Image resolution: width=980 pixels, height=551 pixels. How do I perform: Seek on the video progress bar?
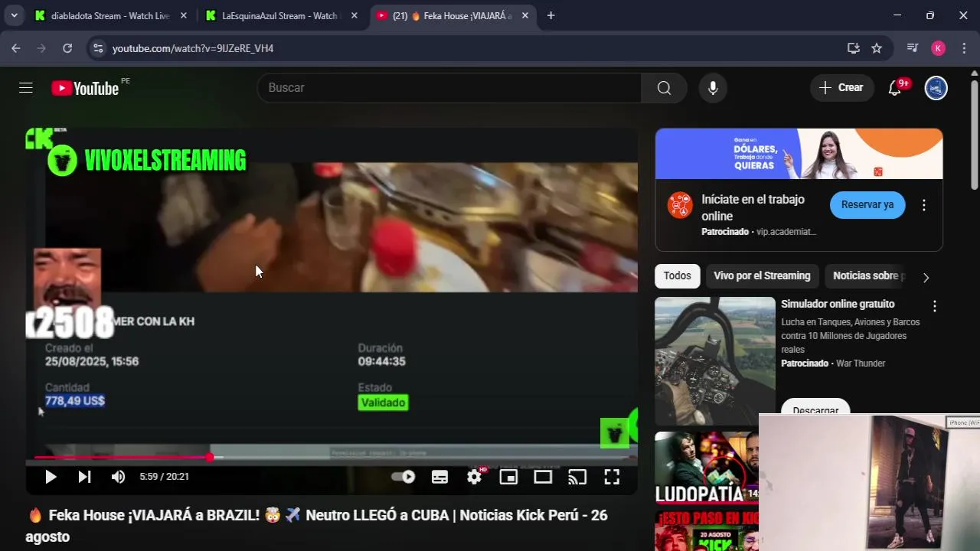[x=332, y=458]
